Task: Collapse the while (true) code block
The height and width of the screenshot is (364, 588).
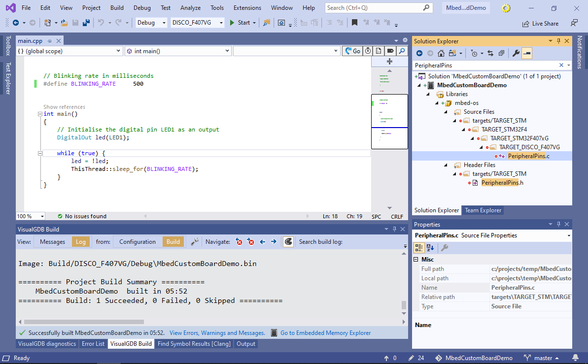Action: click(x=40, y=153)
